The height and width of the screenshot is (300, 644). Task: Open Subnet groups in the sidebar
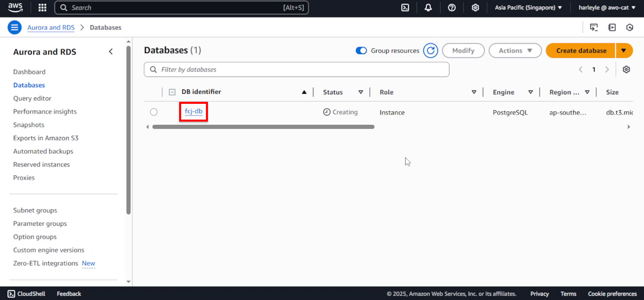pos(35,210)
